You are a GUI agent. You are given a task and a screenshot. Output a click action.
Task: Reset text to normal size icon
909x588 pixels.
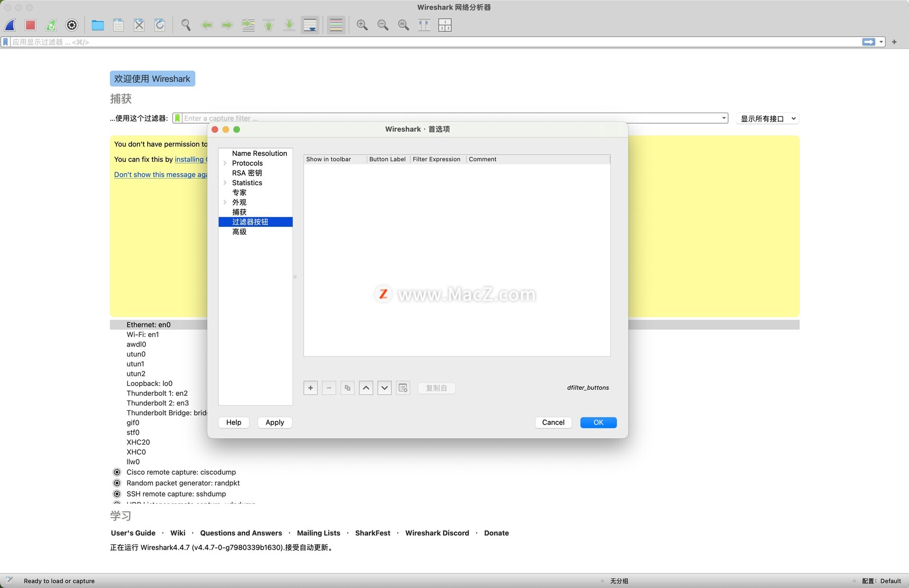pyautogui.click(x=403, y=25)
